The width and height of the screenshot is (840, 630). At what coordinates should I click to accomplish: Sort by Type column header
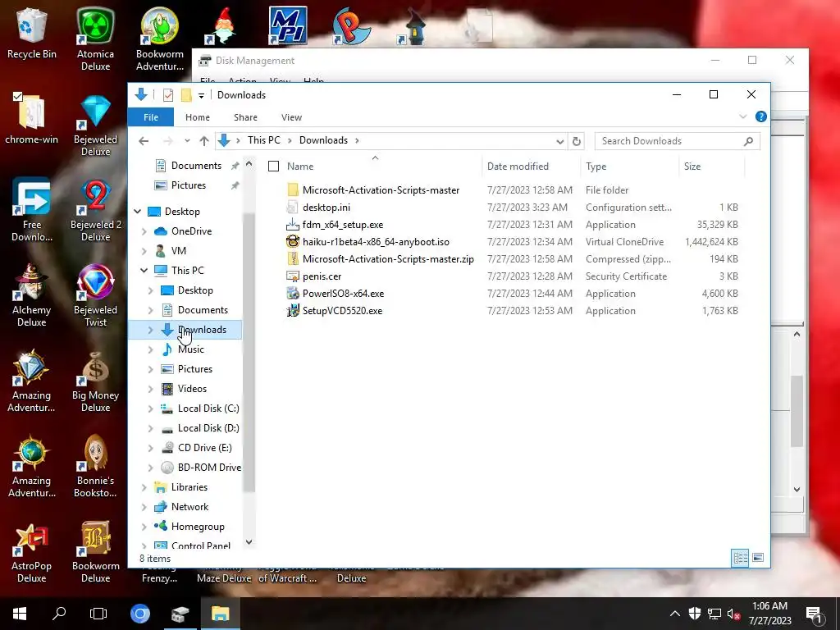coord(596,166)
